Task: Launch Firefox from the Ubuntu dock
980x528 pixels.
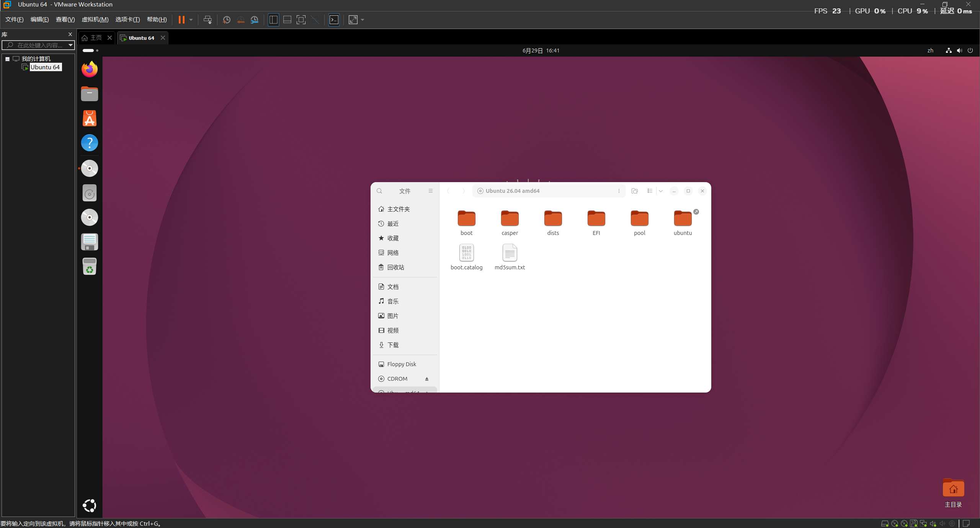Action: coord(90,69)
